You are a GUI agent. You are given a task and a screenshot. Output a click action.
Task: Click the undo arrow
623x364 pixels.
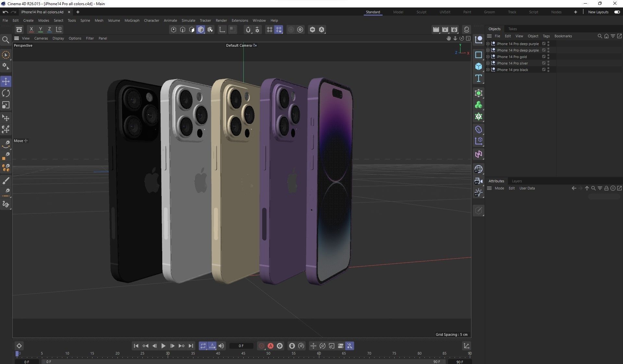coord(5,12)
